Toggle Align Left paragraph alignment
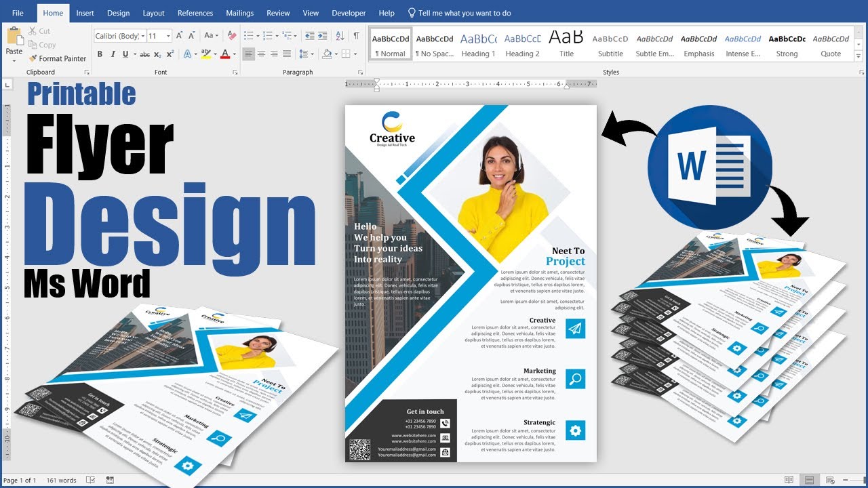 coord(249,54)
